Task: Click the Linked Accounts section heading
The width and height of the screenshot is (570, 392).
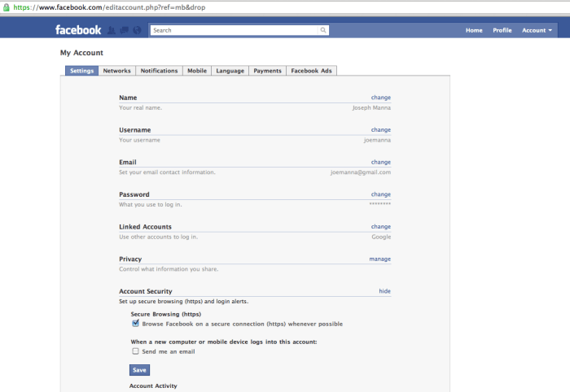Action: [145, 227]
